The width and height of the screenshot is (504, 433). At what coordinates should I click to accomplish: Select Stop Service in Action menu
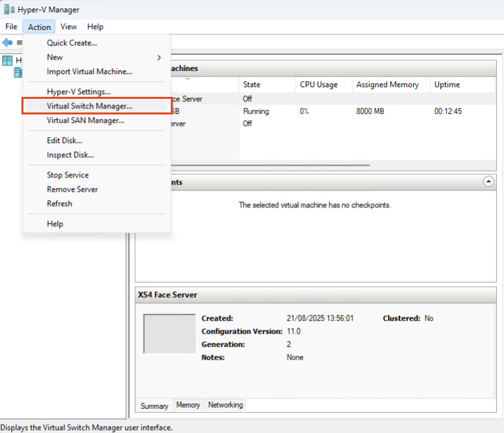[96, 175]
